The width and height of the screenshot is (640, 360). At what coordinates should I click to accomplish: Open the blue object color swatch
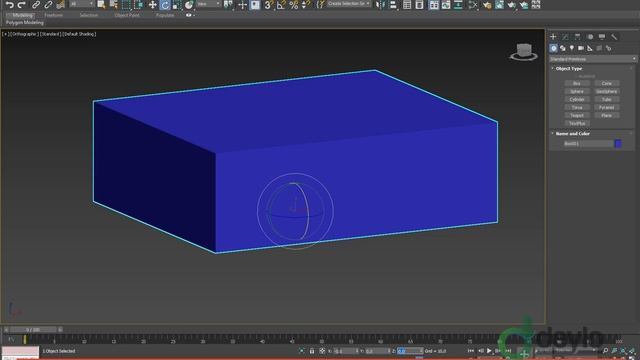618,144
